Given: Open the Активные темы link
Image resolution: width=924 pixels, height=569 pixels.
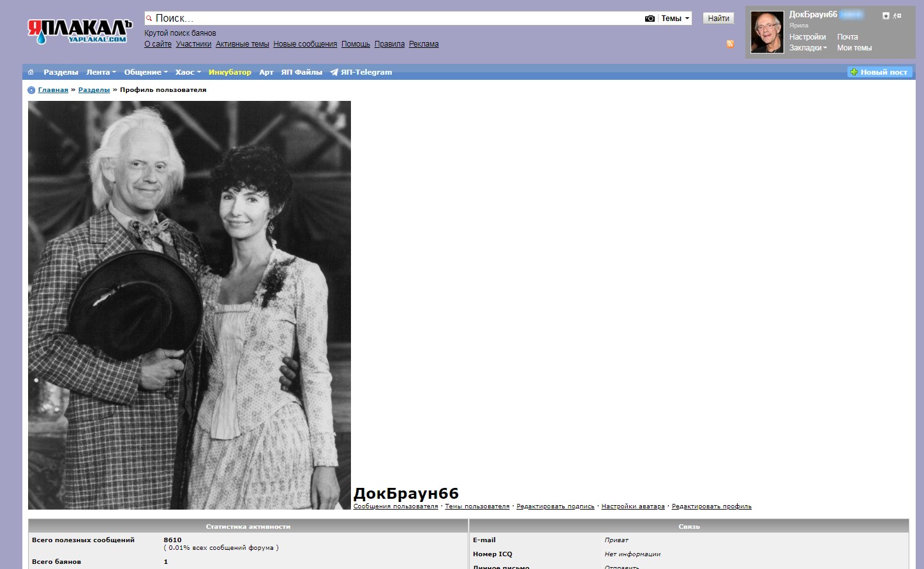Looking at the screenshot, I should click(242, 44).
